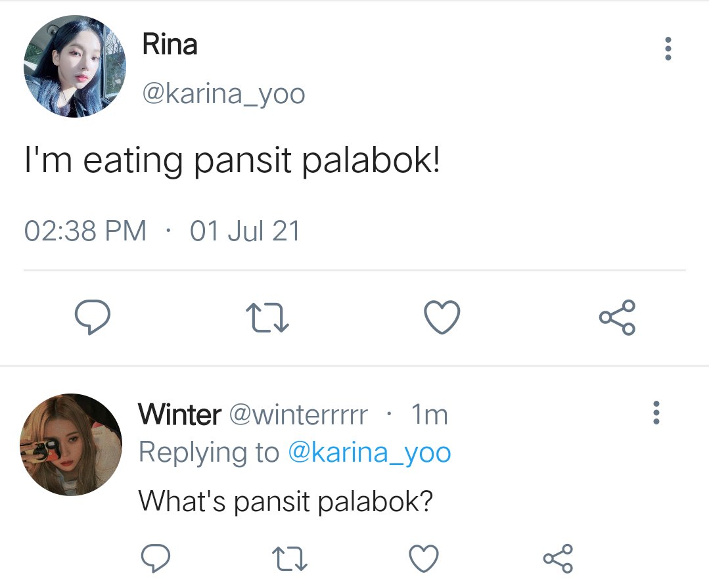
Task: Retweet Winter's reply
Action: coord(289,558)
